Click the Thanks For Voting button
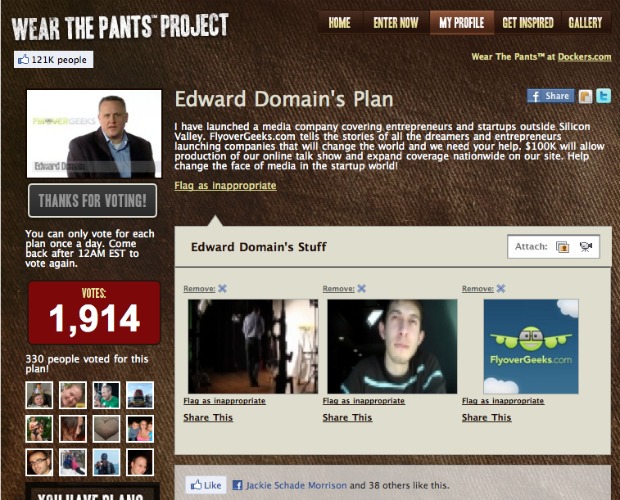 pos(93,200)
